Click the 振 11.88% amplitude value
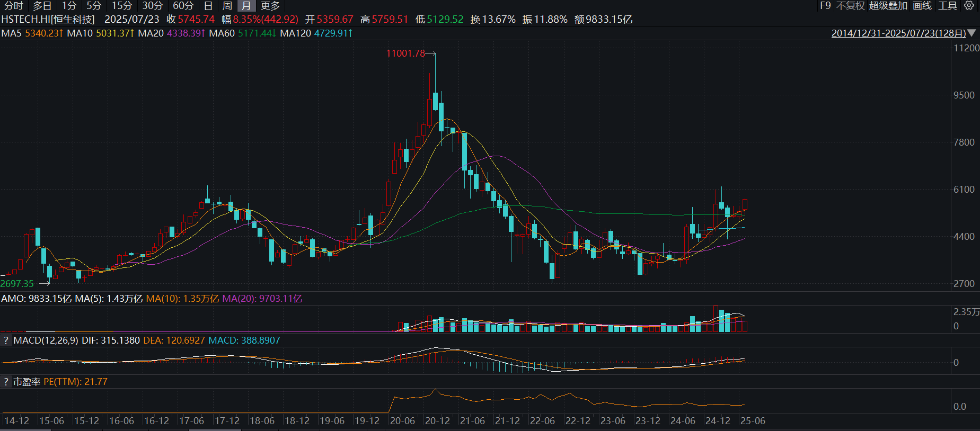Screen dimensions: 980x431 [x=545, y=20]
